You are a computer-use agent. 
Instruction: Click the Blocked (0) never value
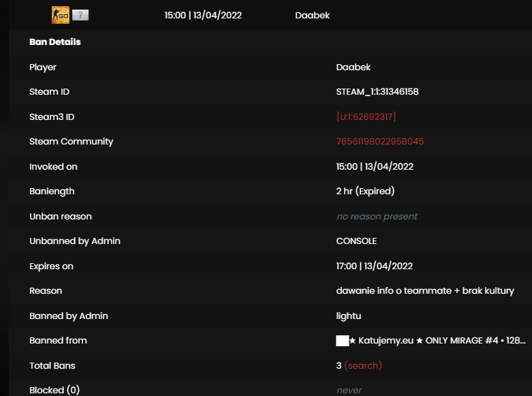click(x=349, y=391)
